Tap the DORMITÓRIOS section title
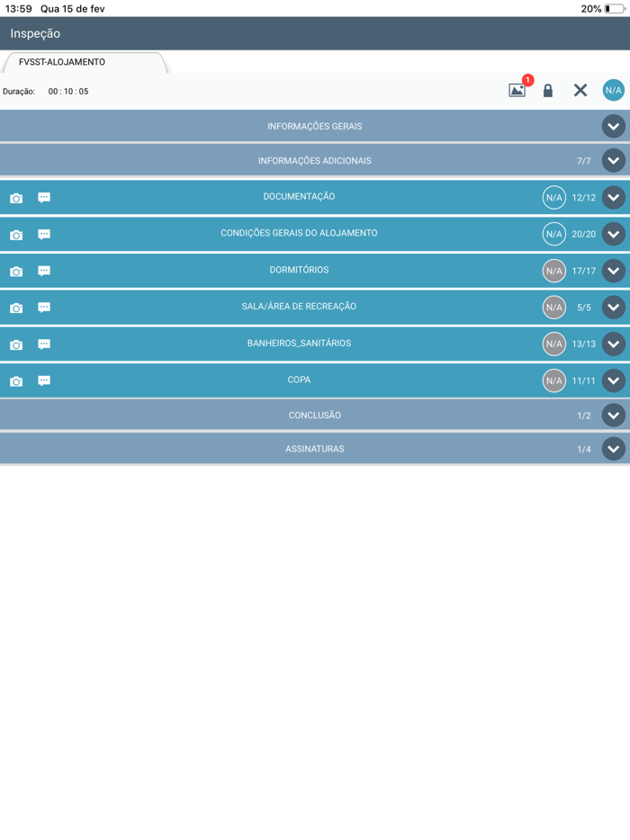Viewport: 630px width, 840px height. [299, 270]
